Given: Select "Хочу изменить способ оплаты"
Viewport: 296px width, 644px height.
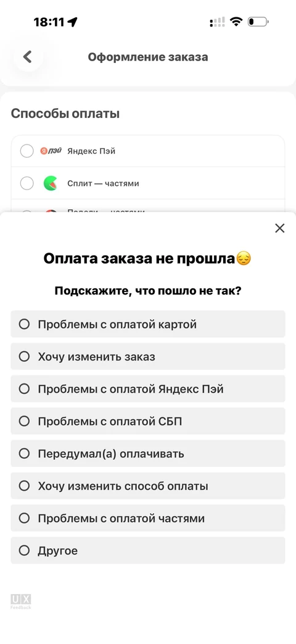Looking at the screenshot, I should [x=147, y=486].
